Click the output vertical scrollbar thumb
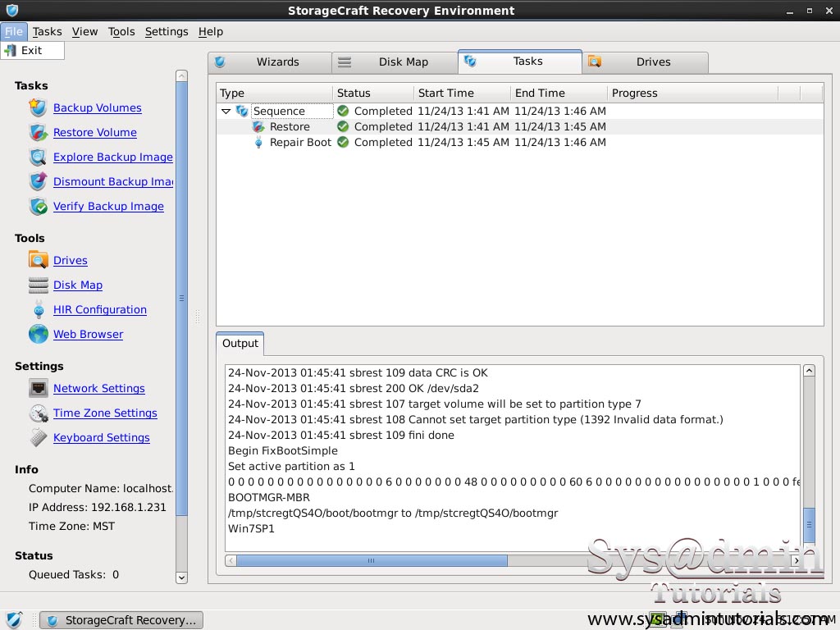The height and width of the screenshot is (630, 840). click(809, 525)
